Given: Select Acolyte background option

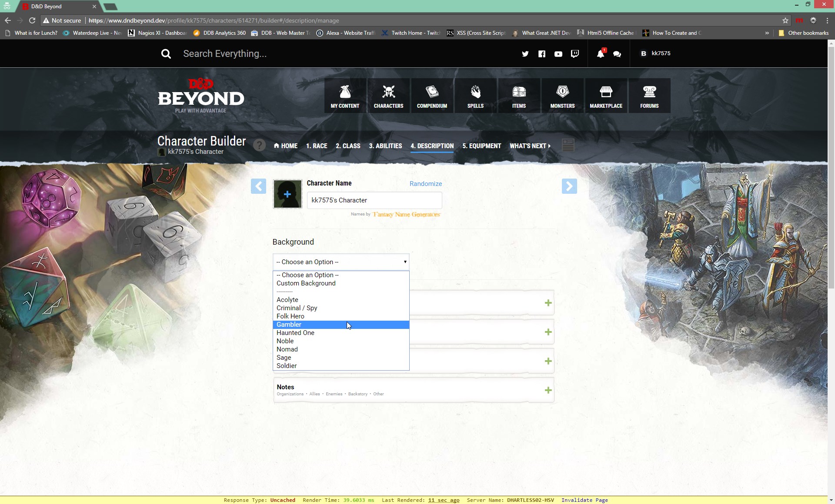Looking at the screenshot, I should [341, 300].
